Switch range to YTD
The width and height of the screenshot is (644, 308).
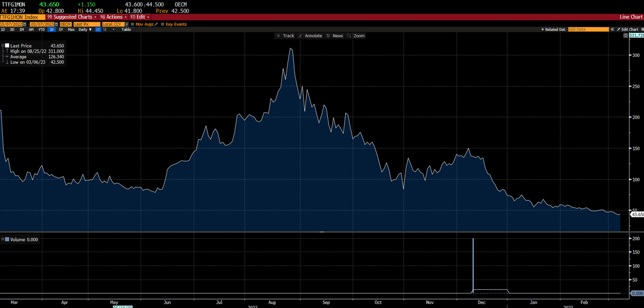click(41, 30)
